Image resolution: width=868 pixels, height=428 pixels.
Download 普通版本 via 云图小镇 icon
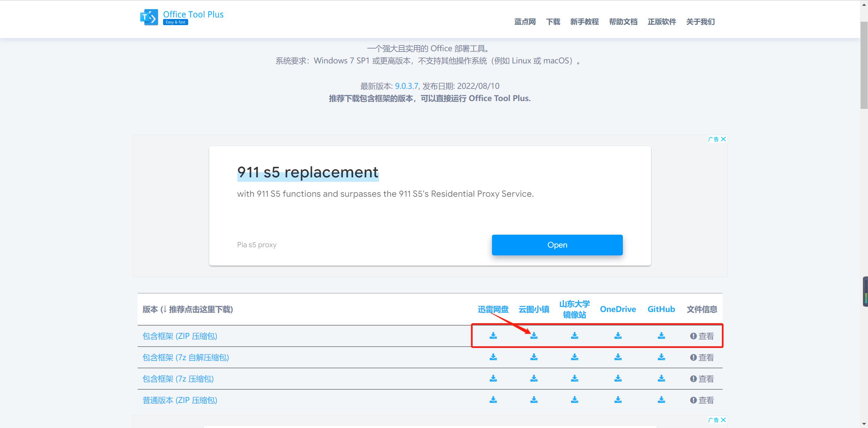point(534,400)
